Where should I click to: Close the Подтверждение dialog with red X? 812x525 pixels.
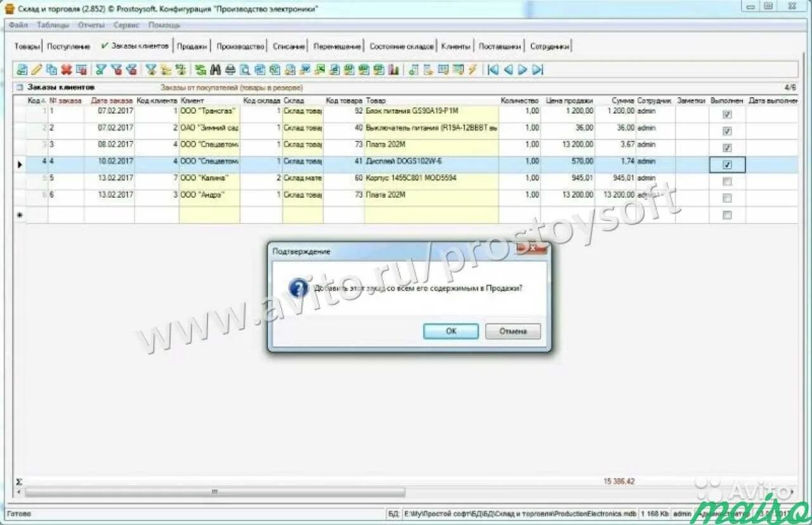534,249
